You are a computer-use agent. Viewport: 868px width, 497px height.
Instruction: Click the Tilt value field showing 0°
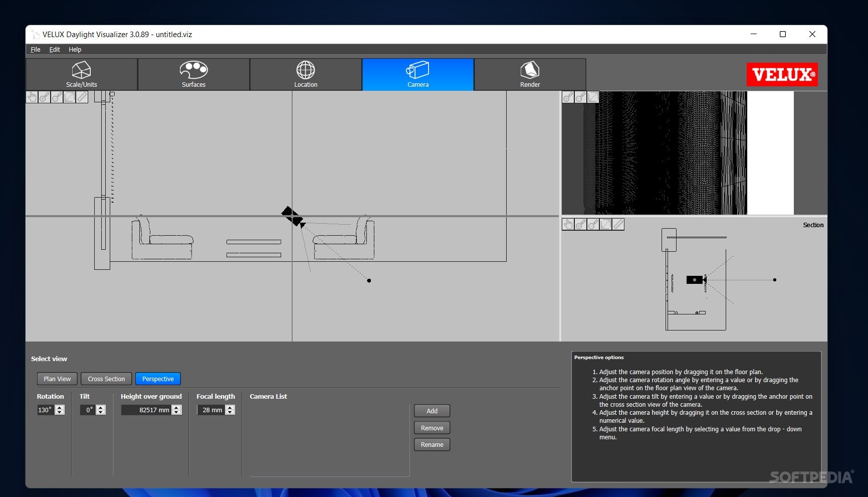(x=88, y=410)
